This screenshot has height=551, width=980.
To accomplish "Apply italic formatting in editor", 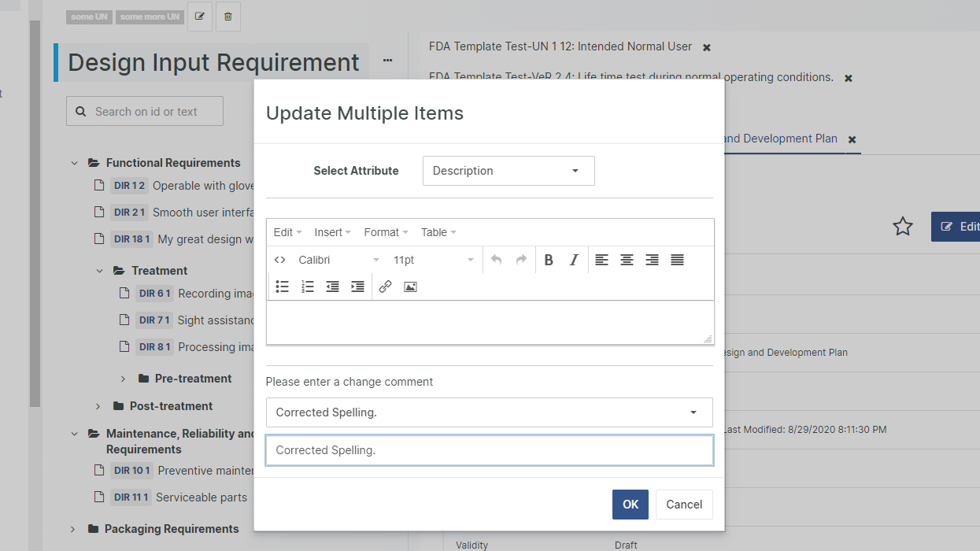I will pos(574,260).
